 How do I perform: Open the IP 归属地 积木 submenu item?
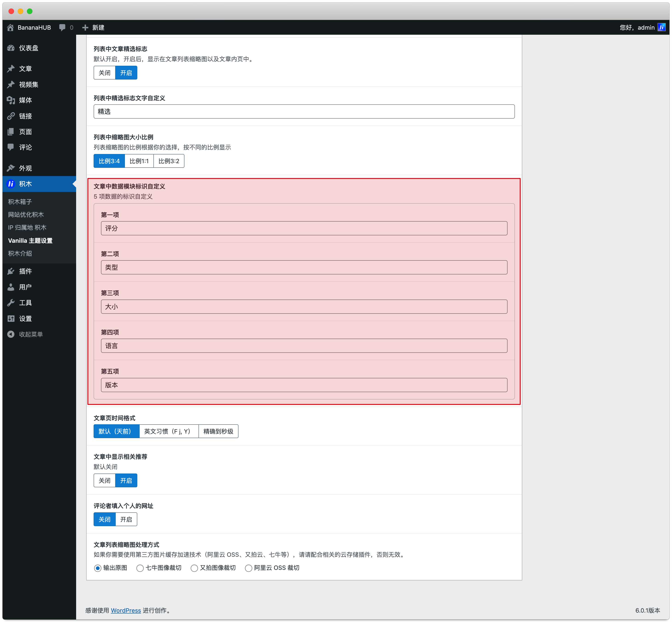27,228
